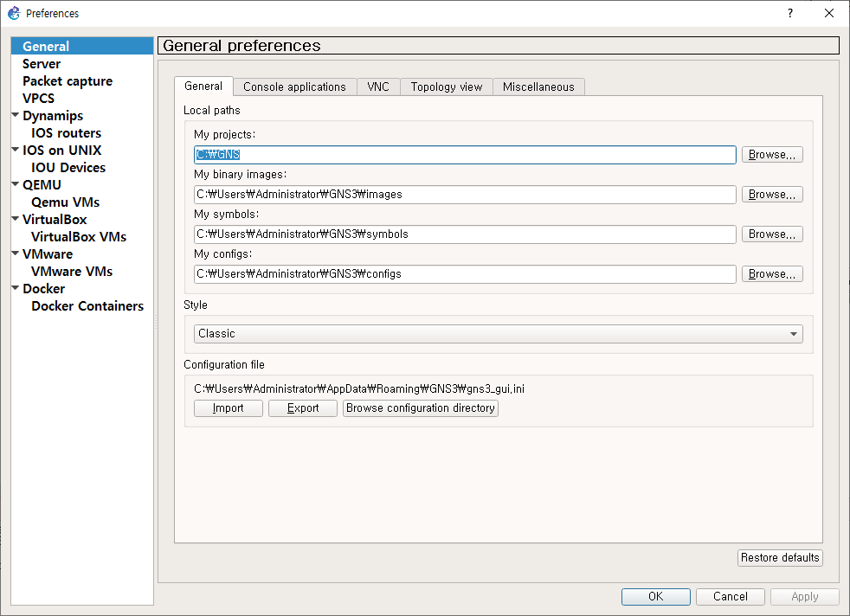850x616 pixels.
Task: Click the Cancel button
Action: click(x=731, y=596)
